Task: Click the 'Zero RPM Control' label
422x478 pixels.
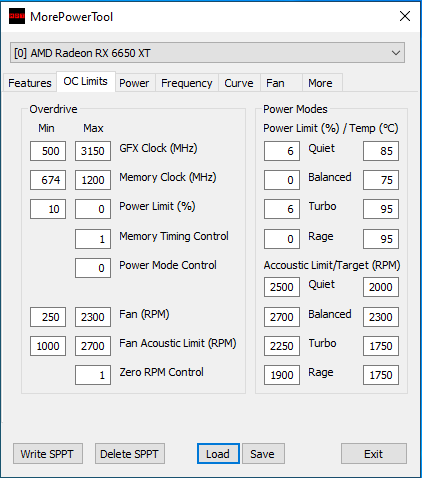Action: coord(161,372)
